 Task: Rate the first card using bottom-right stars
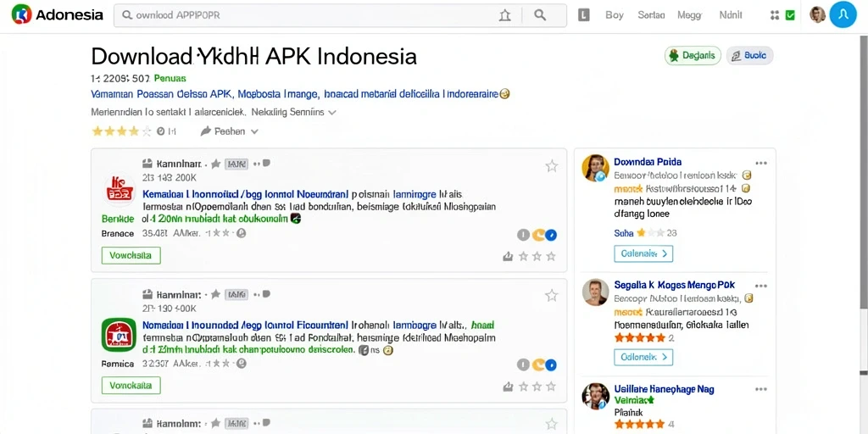(537, 256)
